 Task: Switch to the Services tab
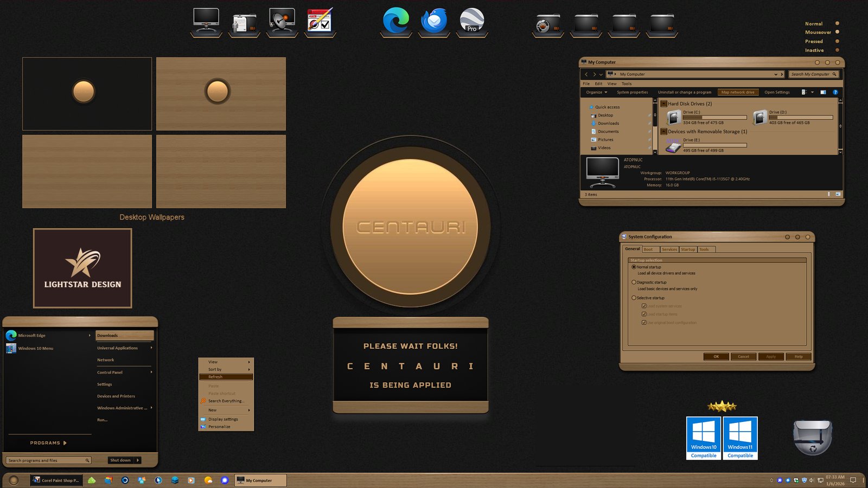point(669,249)
